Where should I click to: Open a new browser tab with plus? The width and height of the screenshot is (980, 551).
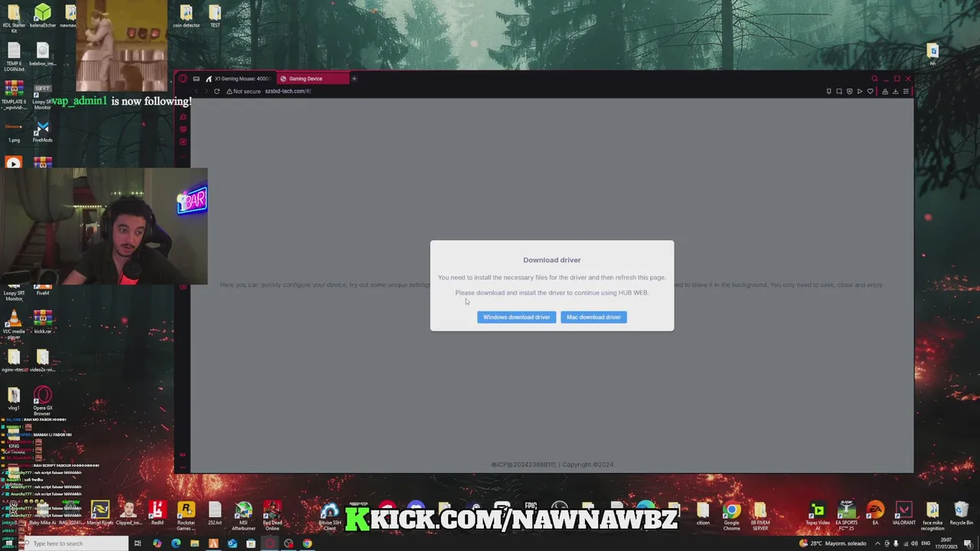354,79
